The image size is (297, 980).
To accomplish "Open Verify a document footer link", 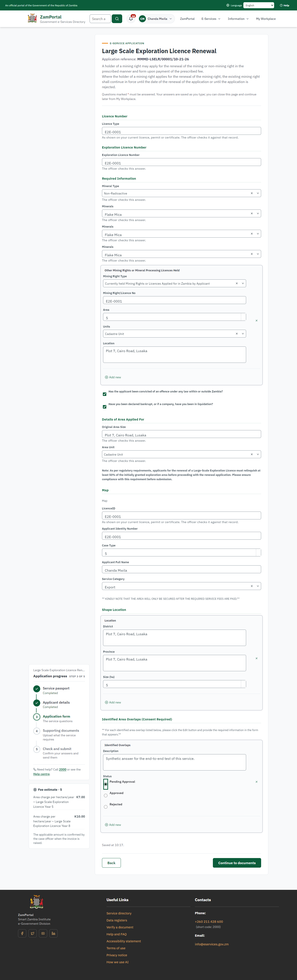I will (120, 927).
